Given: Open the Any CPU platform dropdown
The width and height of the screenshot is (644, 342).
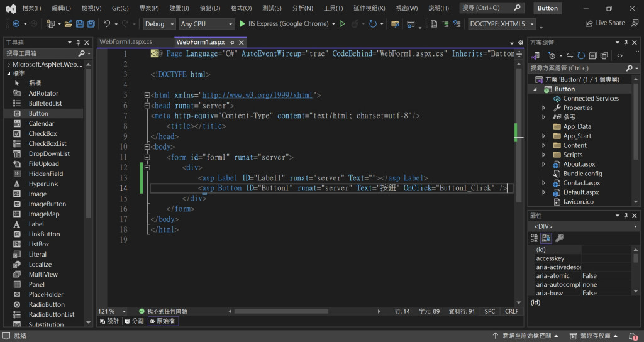Looking at the screenshot, I should pos(206,24).
